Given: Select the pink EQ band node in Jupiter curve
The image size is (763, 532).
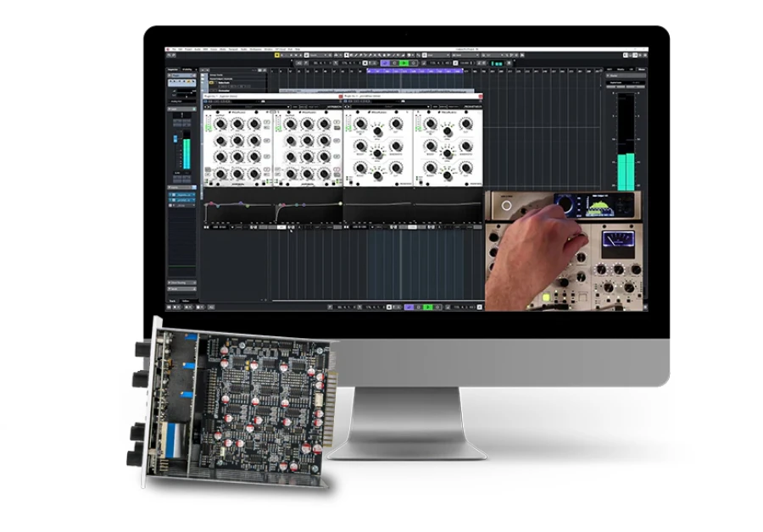Looking at the screenshot, I should point(212,205).
